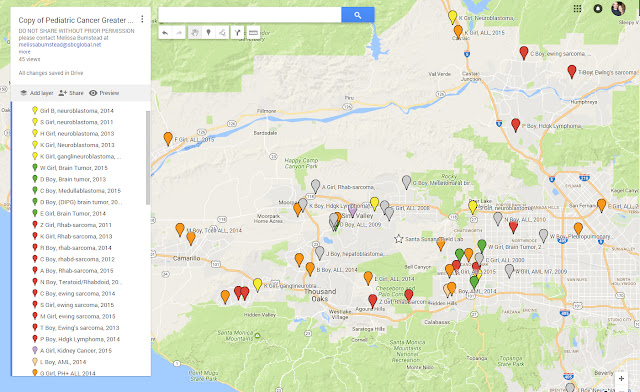Open the account profile picture
This screenshot has width=640, height=392.
pos(618,9)
